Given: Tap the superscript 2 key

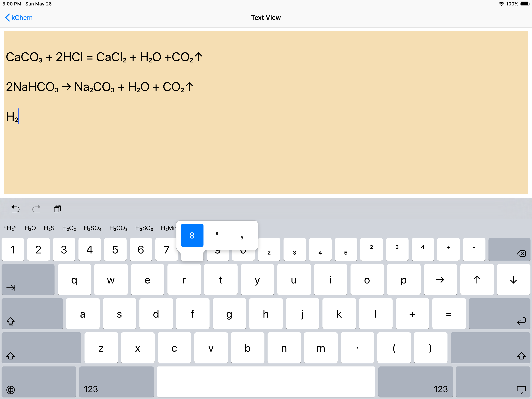Looking at the screenshot, I should pos(371,250).
